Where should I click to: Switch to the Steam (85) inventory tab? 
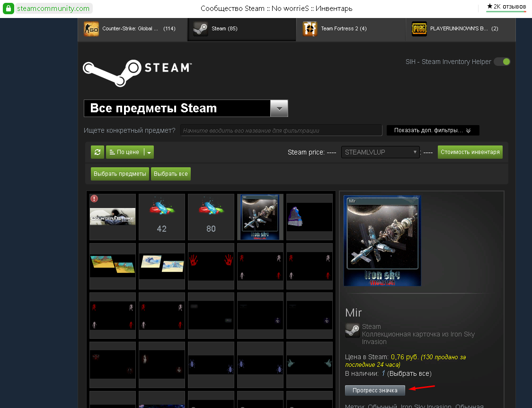pyautogui.click(x=241, y=29)
